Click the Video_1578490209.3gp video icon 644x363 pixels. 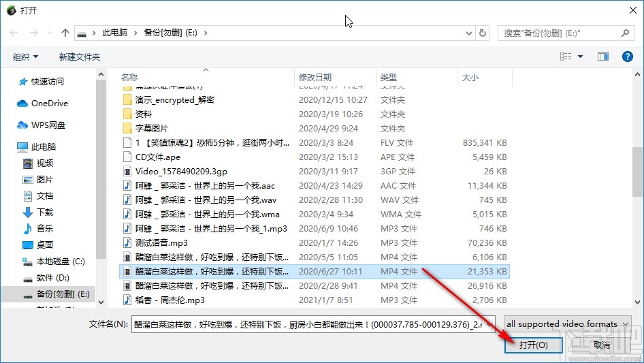coord(127,172)
